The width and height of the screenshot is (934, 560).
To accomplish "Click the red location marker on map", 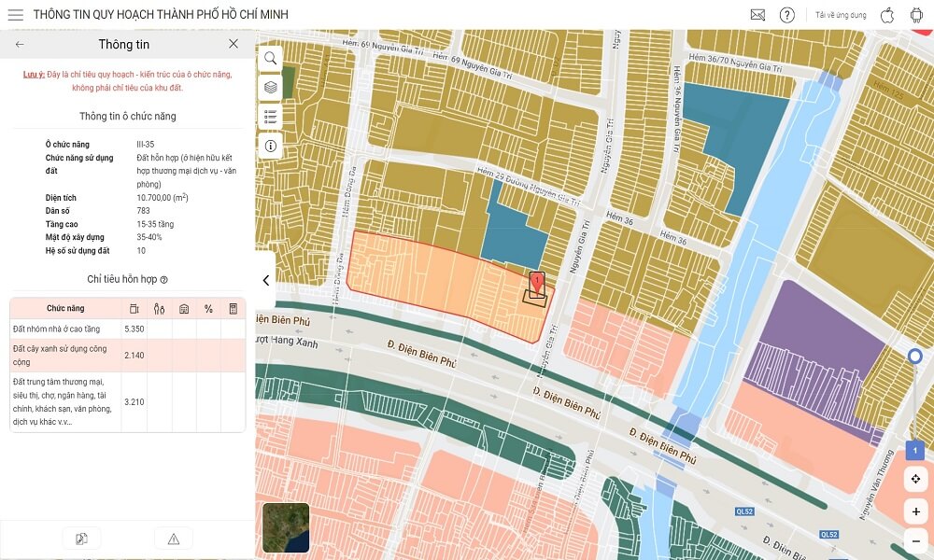I will point(537,283).
